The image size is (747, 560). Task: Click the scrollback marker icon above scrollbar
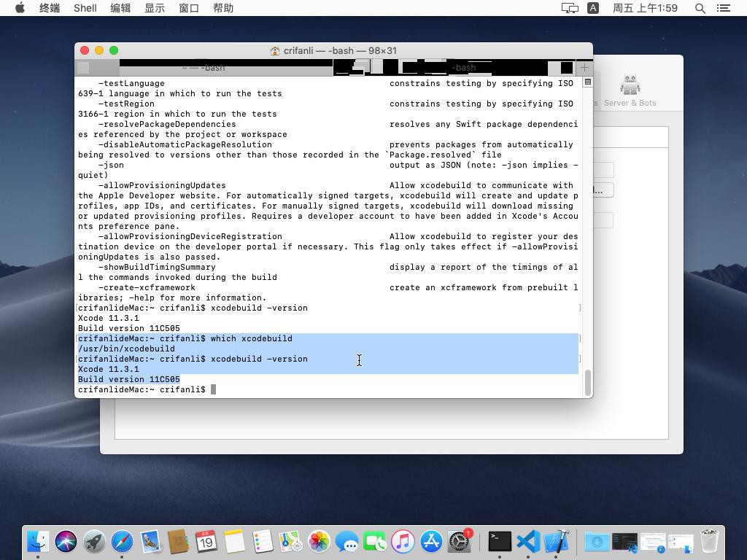click(x=588, y=82)
